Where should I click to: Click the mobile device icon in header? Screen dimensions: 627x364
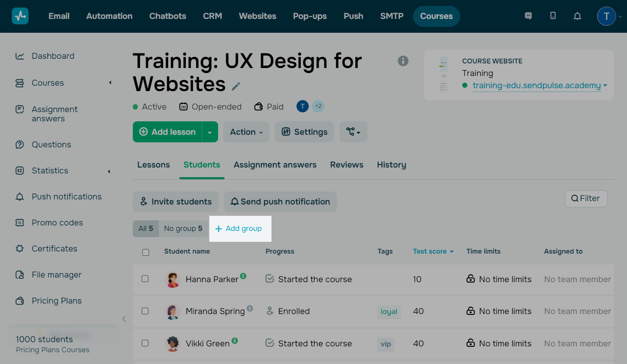[x=553, y=16]
